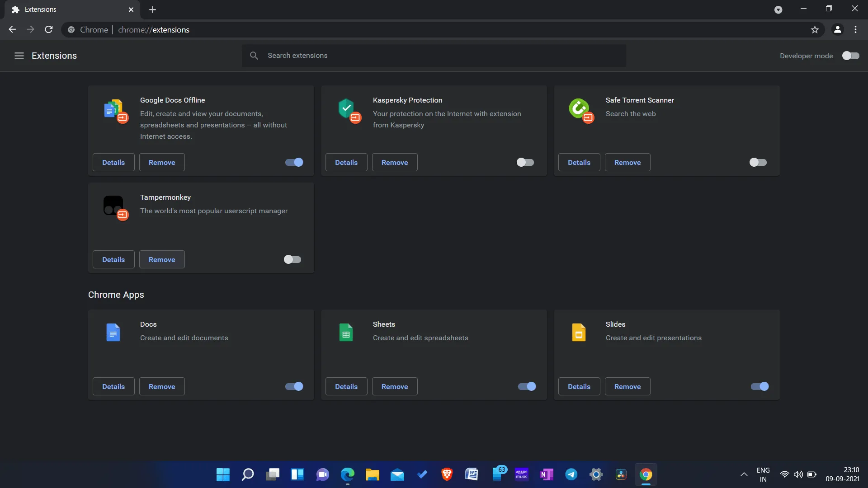Viewport: 868px width, 488px height.
Task: Click the Kaspersky Protection extension icon
Action: pyautogui.click(x=346, y=110)
